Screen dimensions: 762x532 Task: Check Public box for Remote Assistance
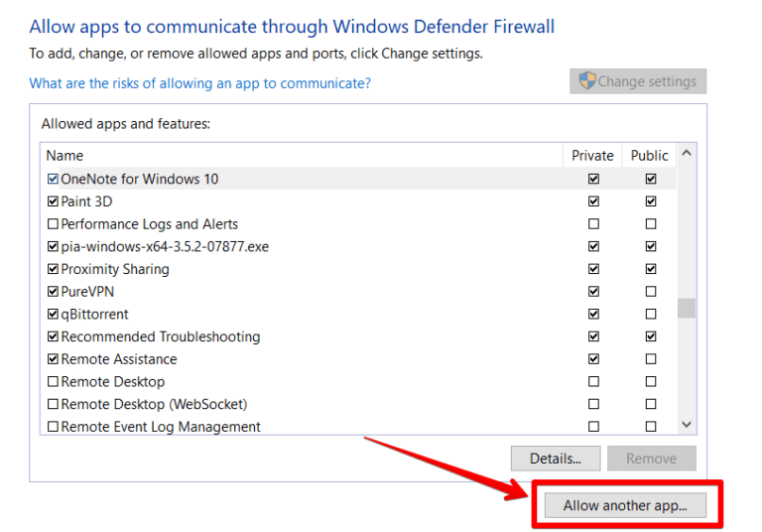click(x=651, y=359)
